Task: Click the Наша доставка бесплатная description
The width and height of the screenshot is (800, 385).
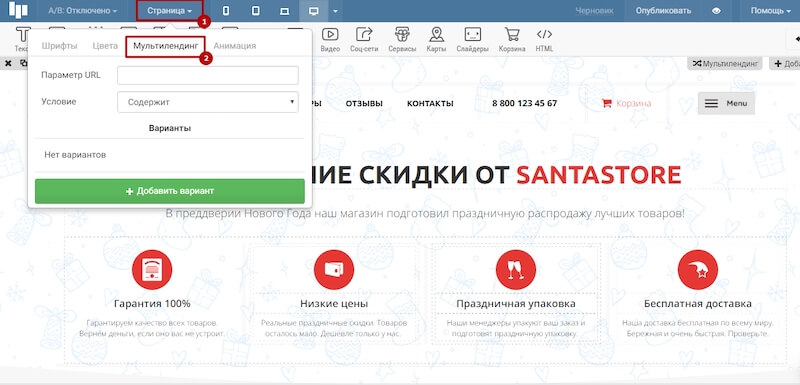Action: coord(697,328)
